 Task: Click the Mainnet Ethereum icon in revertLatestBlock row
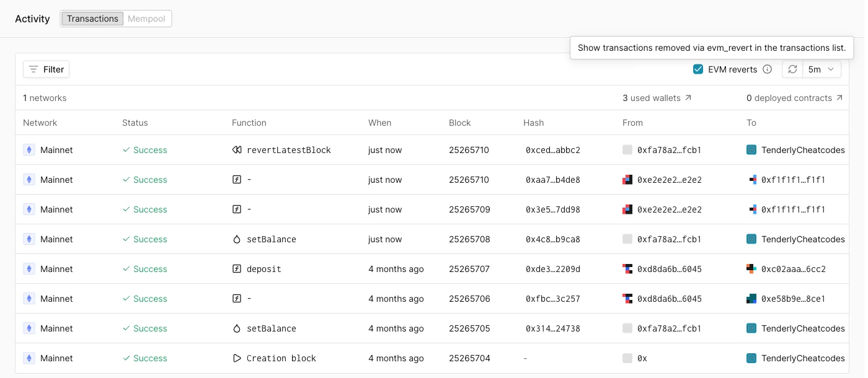point(29,150)
